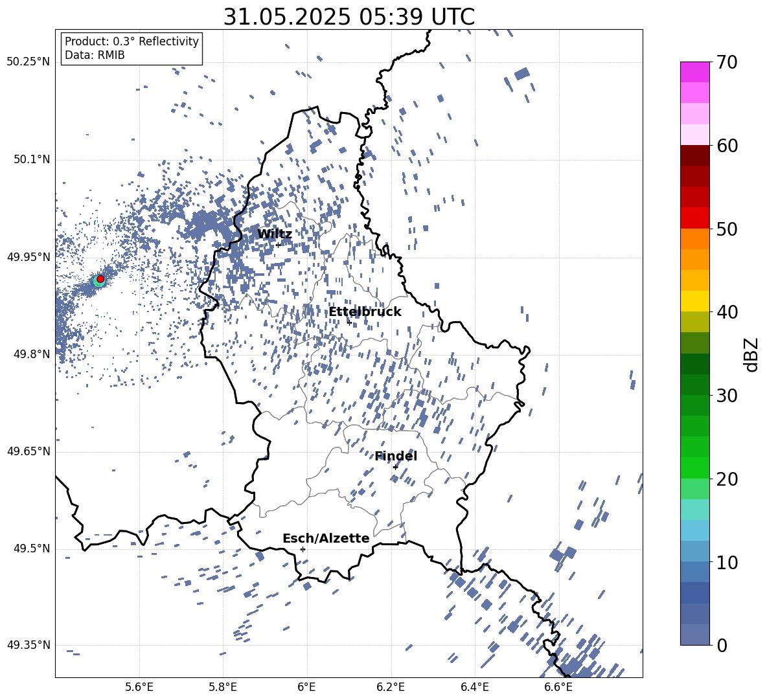Click the Esch/Alzette location cross marker
767x700 pixels.
(303, 549)
